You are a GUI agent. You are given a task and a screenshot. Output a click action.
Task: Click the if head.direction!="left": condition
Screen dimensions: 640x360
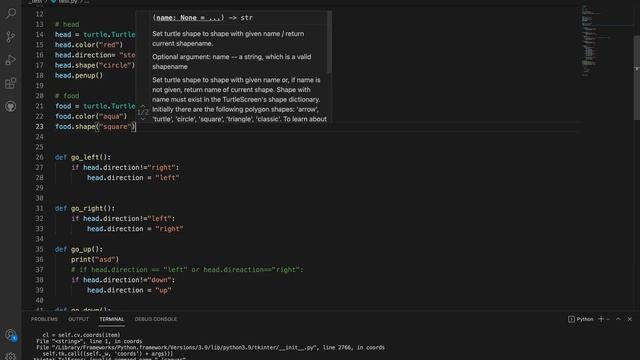(123, 218)
